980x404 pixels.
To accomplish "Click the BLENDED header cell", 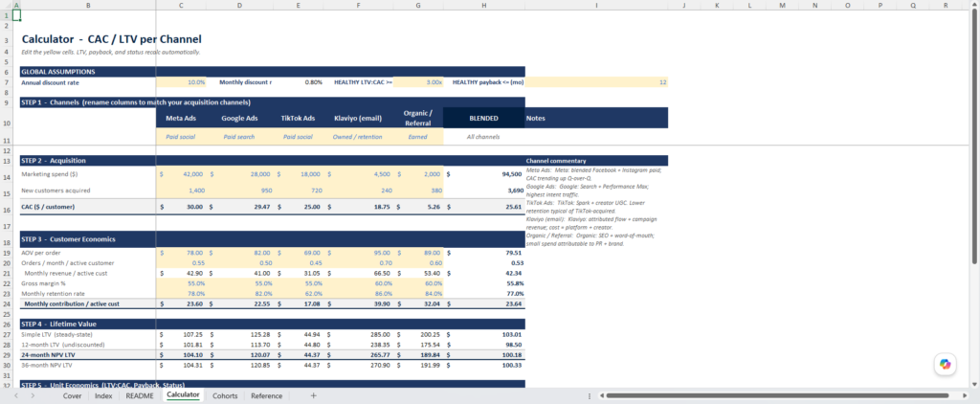I will (x=483, y=118).
